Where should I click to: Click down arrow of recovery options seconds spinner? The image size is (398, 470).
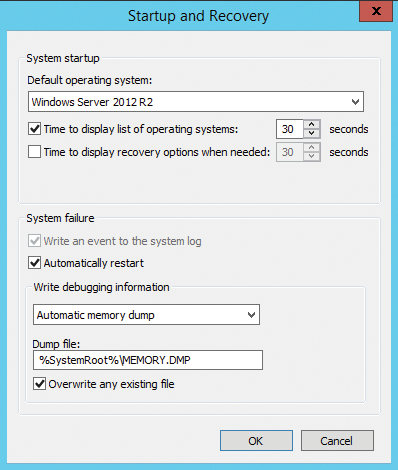pos(312,156)
